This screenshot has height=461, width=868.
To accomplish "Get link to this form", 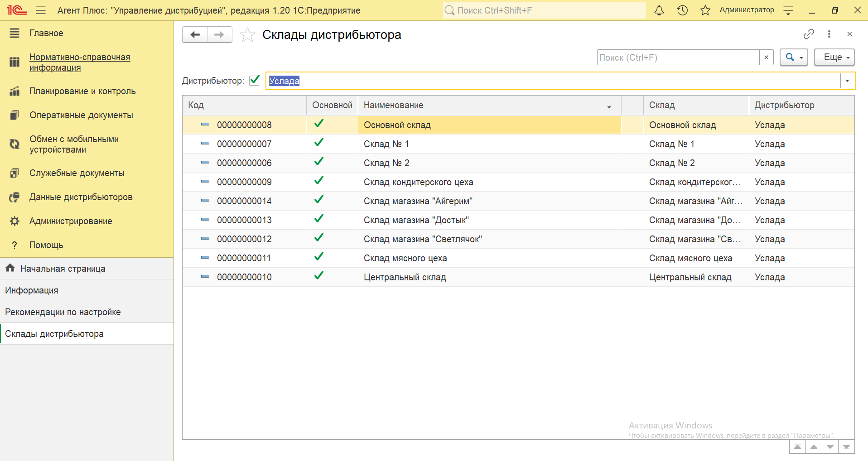I will [809, 34].
